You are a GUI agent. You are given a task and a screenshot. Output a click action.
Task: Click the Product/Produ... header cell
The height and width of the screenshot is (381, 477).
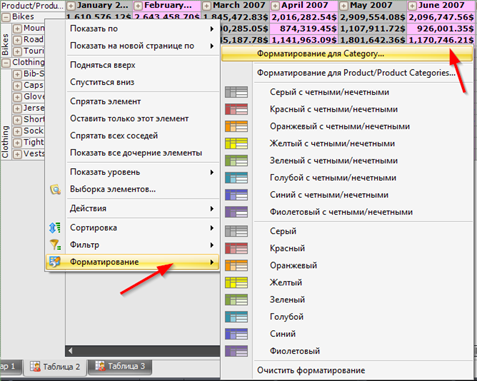tap(33, 6)
